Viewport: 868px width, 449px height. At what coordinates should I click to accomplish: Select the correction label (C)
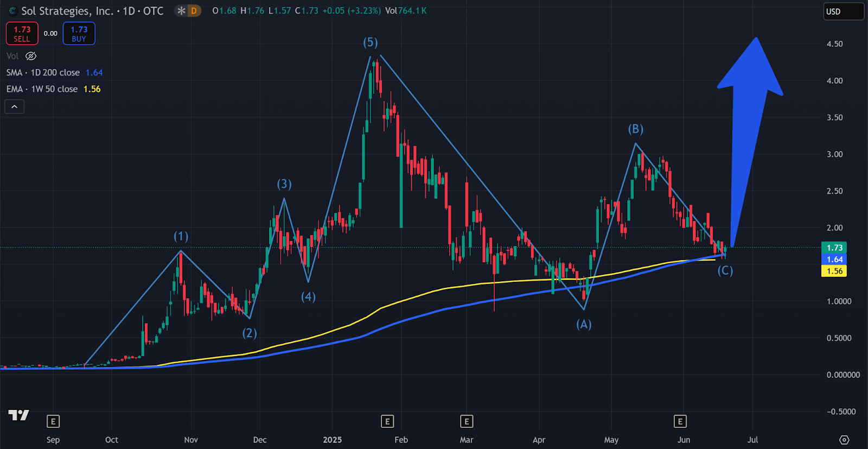[x=725, y=271]
